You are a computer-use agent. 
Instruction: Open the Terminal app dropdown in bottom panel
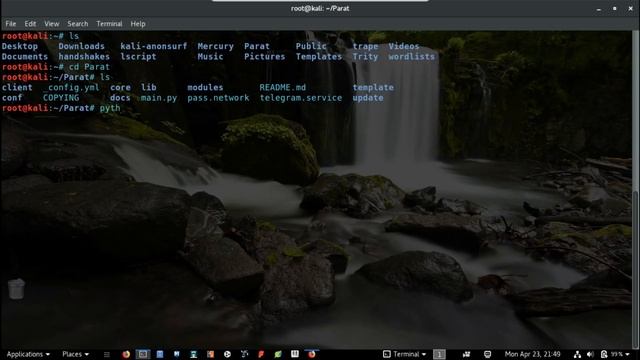404,354
